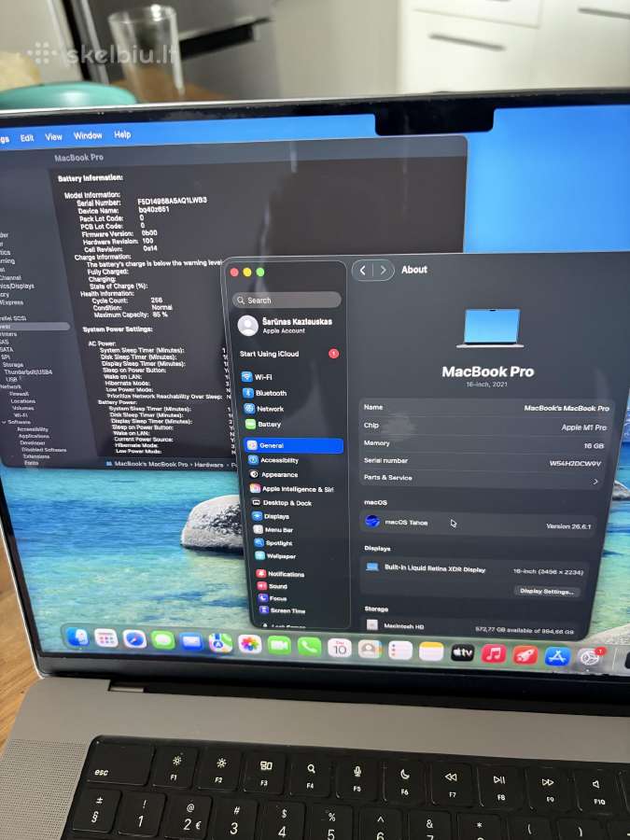The height and width of the screenshot is (840, 630).
Task: Click Built-in Liquid Retina XDR Display row
Action: 475,570
